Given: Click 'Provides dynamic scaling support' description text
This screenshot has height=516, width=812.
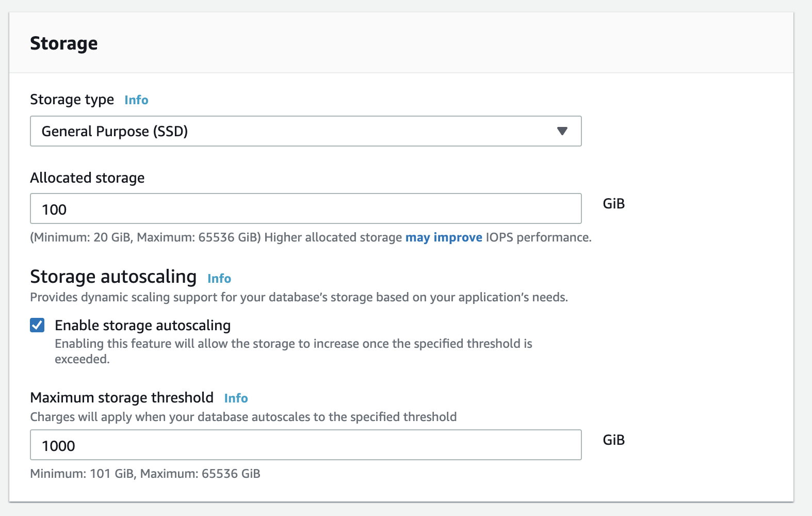Looking at the screenshot, I should point(299,297).
